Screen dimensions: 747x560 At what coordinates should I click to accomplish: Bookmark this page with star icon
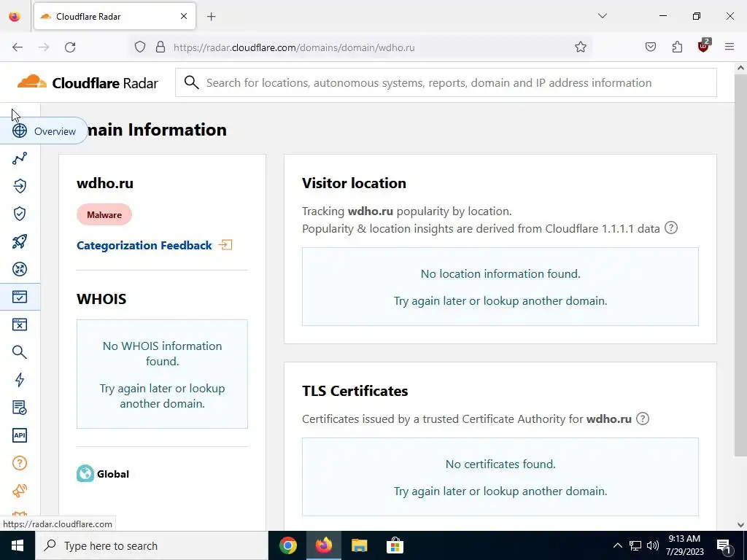tap(580, 47)
